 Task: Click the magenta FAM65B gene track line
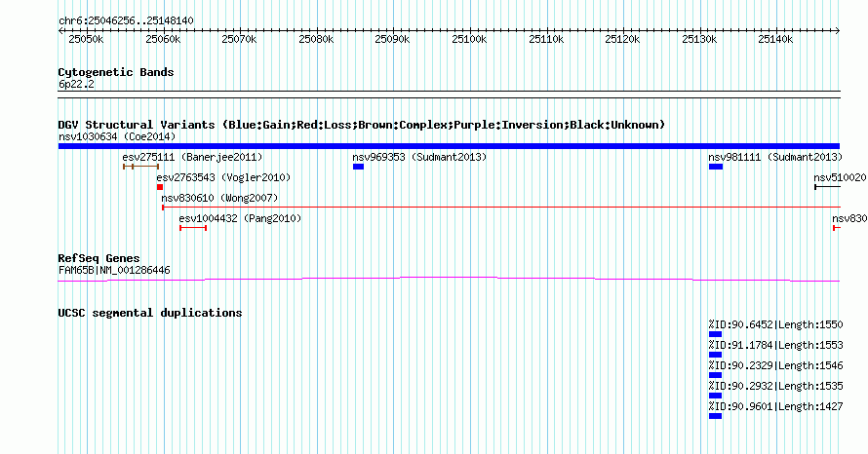pos(449,280)
